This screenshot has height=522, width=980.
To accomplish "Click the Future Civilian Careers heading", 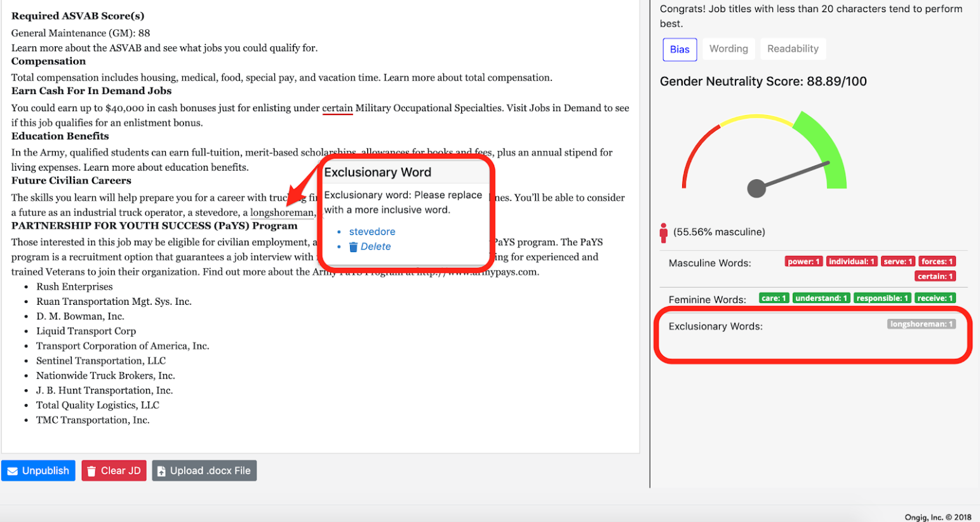I will [x=71, y=180].
